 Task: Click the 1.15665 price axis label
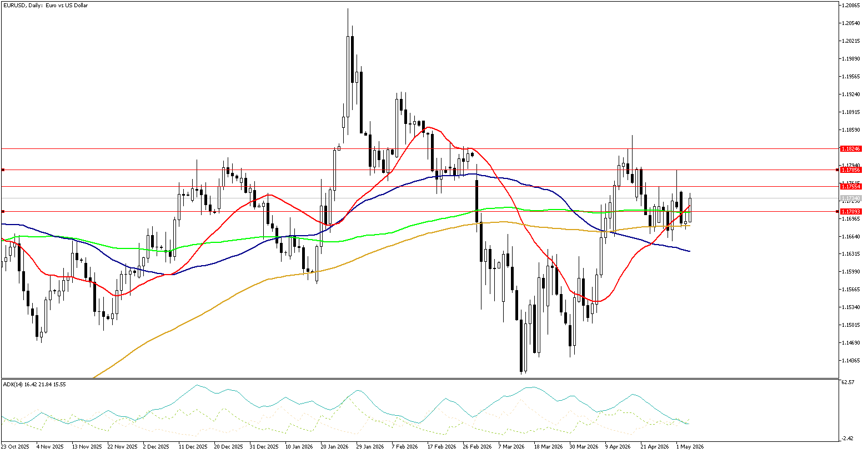[851, 289]
